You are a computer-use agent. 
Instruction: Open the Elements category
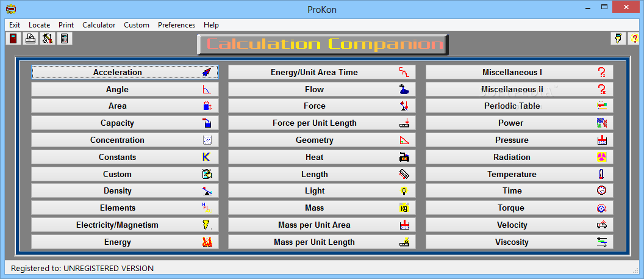(x=125, y=208)
